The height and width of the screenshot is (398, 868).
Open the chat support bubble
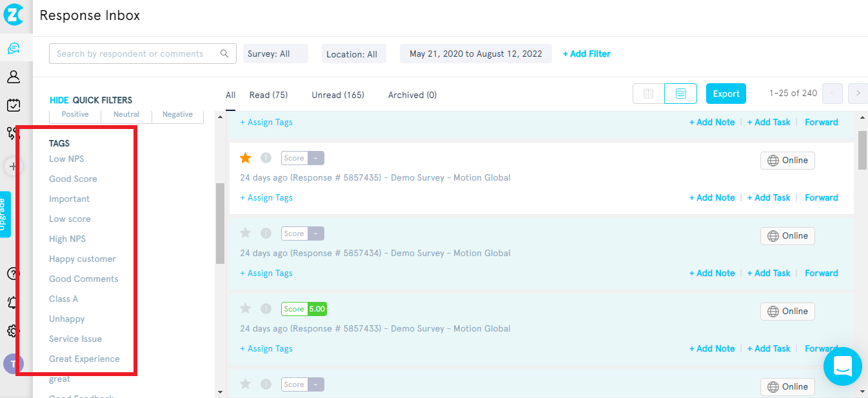842,366
